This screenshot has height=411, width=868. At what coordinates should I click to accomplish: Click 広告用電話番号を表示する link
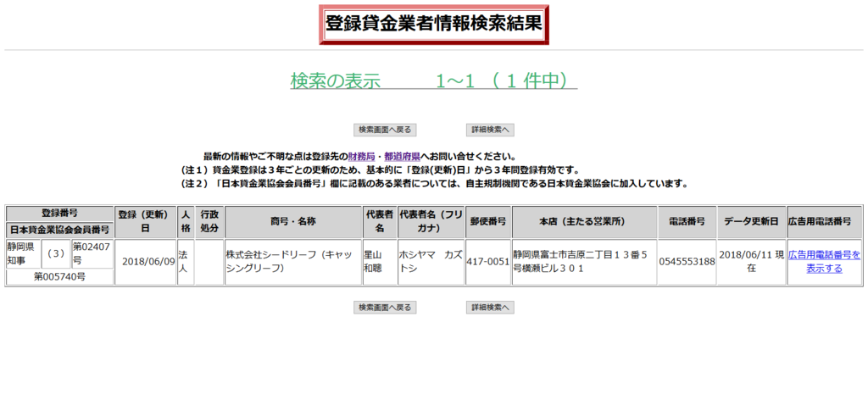[x=824, y=262]
